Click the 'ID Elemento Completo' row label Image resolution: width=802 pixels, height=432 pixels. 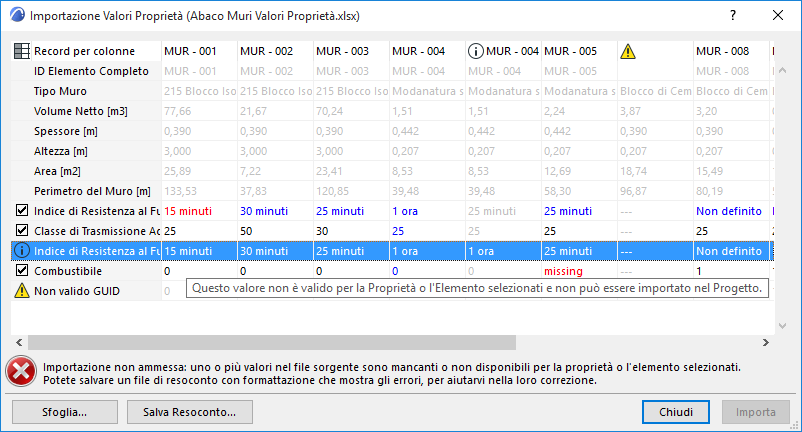(91, 71)
